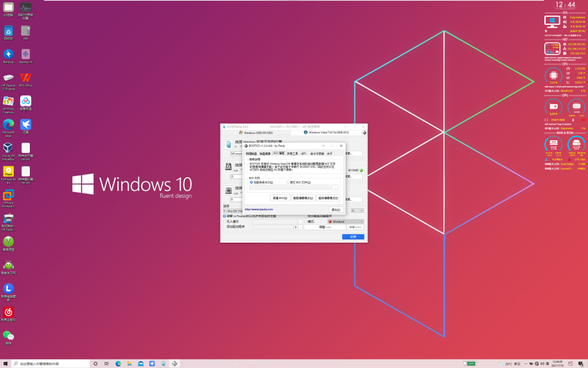Select the other BCD file radio button
Viewport: 588px width, 368px height.
288,182
